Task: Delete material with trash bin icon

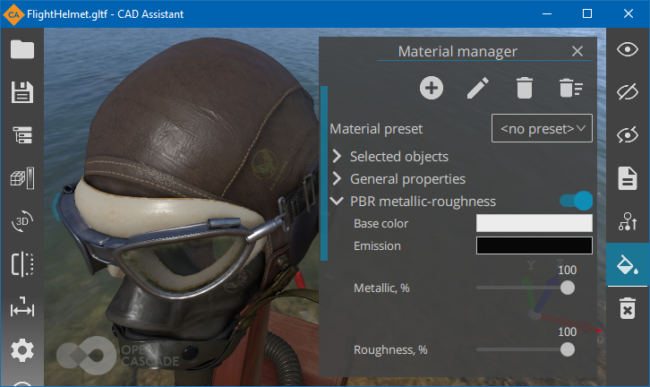Action: [524, 88]
